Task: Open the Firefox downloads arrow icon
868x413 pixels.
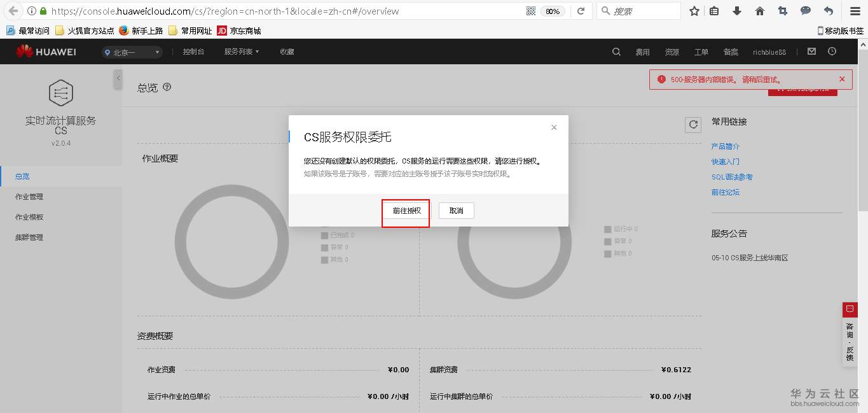Action: click(x=737, y=11)
